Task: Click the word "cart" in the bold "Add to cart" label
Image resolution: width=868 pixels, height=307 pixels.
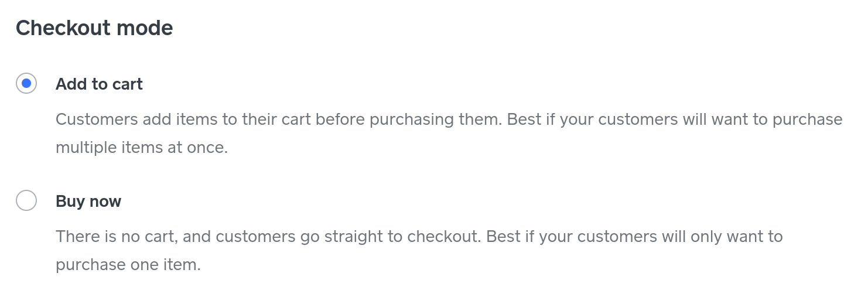Action: [x=128, y=84]
